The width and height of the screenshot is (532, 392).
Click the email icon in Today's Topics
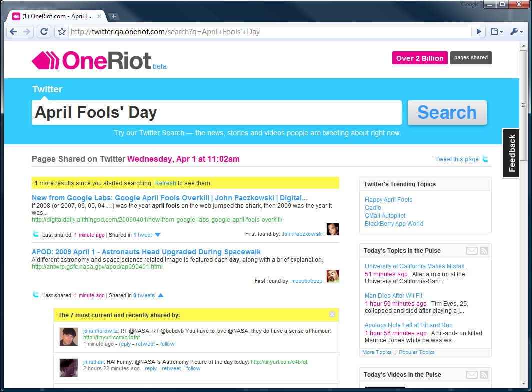[471, 251]
